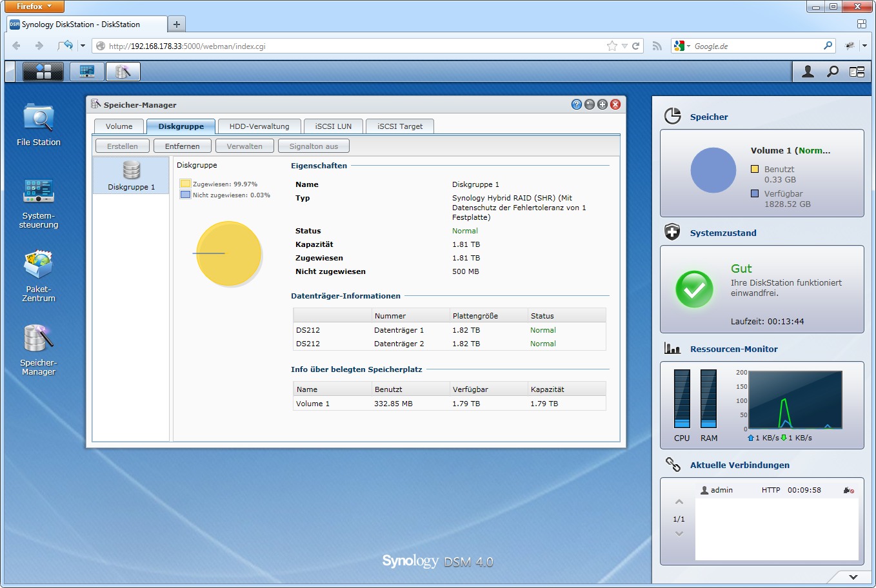The width and height of the screenshot is (876, 588).
Task: Open the user account options icon
Action: point(808,72)
